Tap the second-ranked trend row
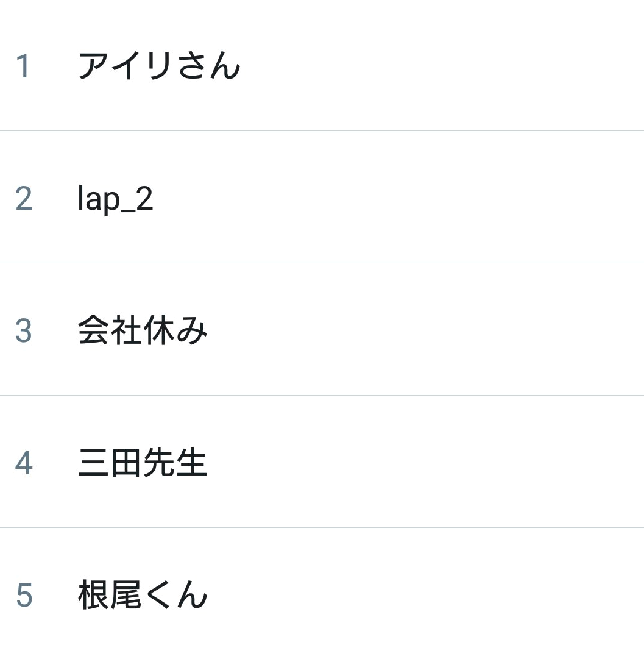644x659 pixels. (322, 197)
